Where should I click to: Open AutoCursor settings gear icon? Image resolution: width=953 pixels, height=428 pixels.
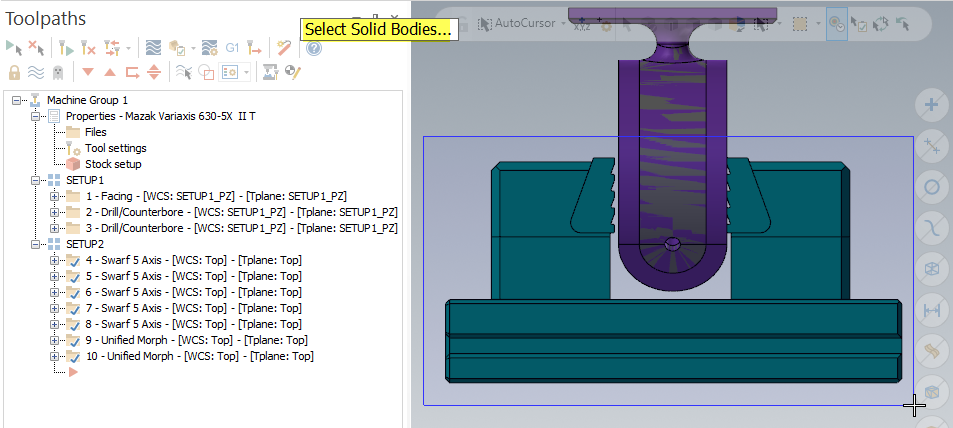click(604, 24)
